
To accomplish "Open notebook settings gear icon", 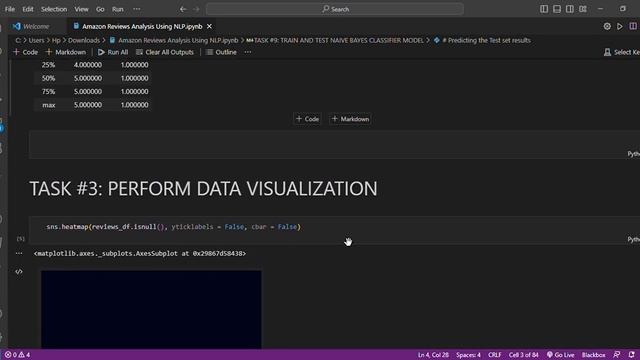I will tap(607, 26).
